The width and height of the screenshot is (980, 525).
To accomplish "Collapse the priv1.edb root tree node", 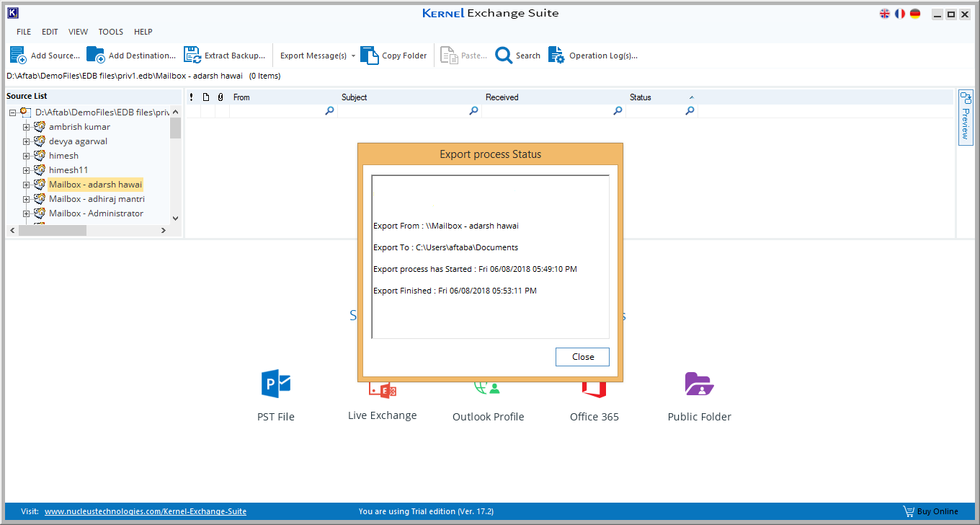I will (x=13, y=112).
